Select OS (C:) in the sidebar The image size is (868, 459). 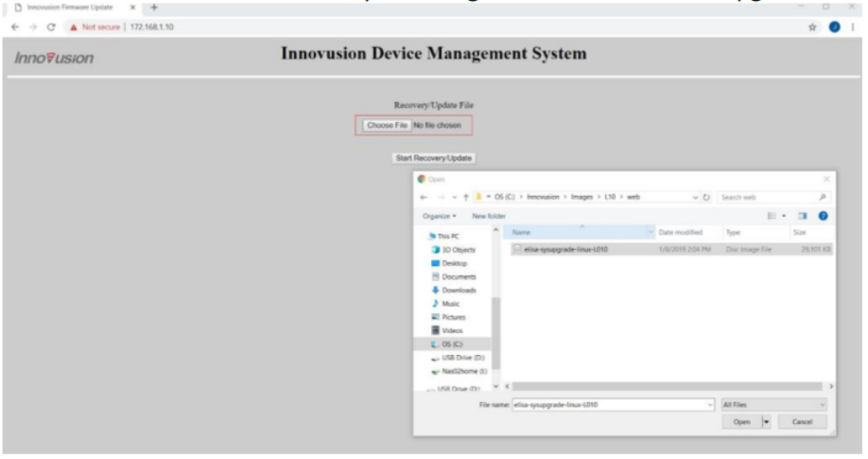click(x=452, y=344)
